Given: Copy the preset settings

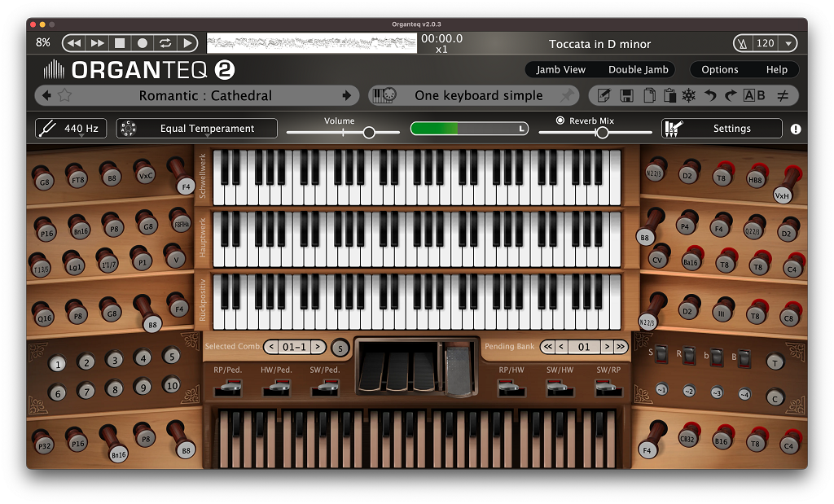Looking at the screenshot, I should pyautogui.click(x=649, y=96).
